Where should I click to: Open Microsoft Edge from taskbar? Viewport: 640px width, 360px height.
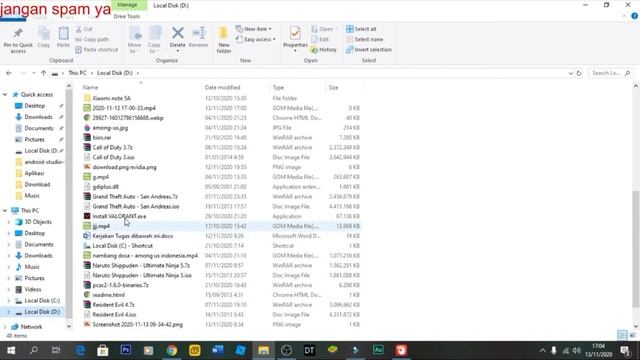coord(80,350)
